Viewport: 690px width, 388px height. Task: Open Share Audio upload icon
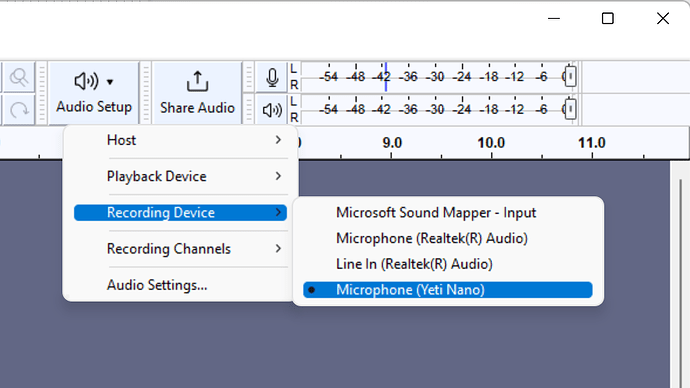197,81
